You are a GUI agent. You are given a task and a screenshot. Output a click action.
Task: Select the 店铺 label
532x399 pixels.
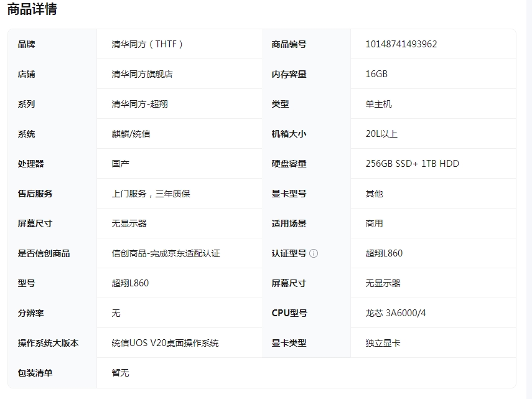27,74
